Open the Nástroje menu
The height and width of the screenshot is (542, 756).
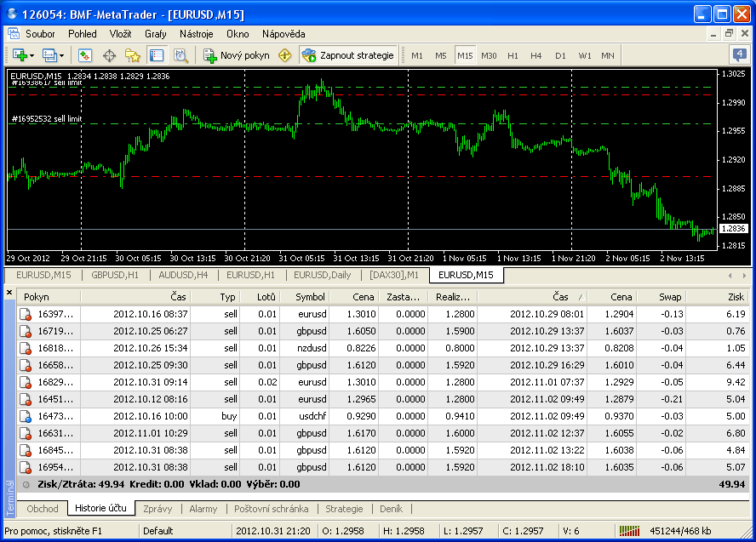click(x=196, y=34)
